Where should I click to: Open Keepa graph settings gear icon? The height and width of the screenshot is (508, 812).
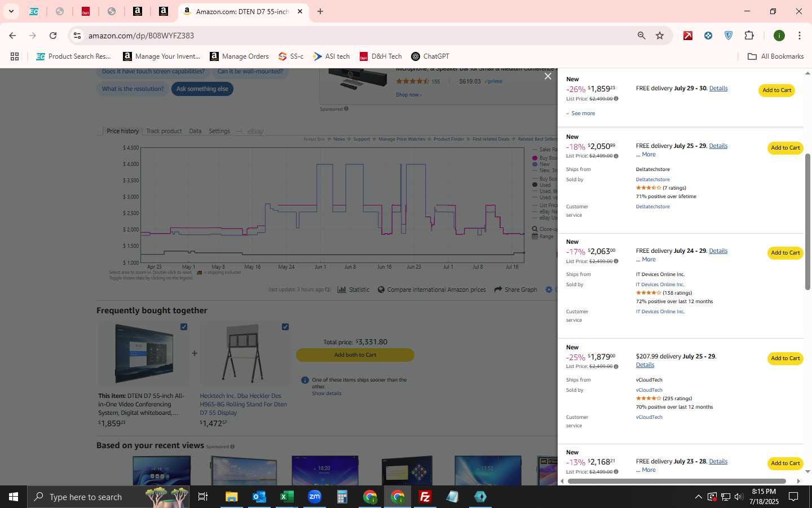coord(549,290)
